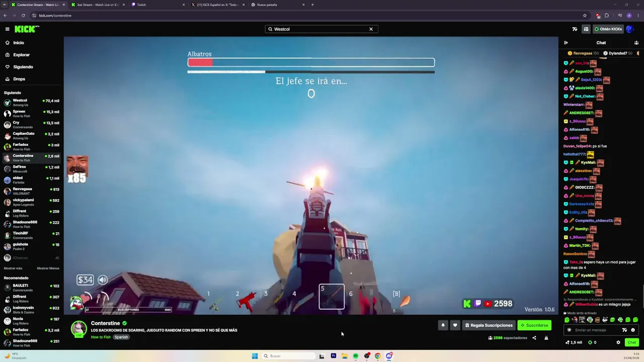The width and height of the screenshot is (644, 362).
Task: Clear the Westcol search text
Action: pos(371,29)
